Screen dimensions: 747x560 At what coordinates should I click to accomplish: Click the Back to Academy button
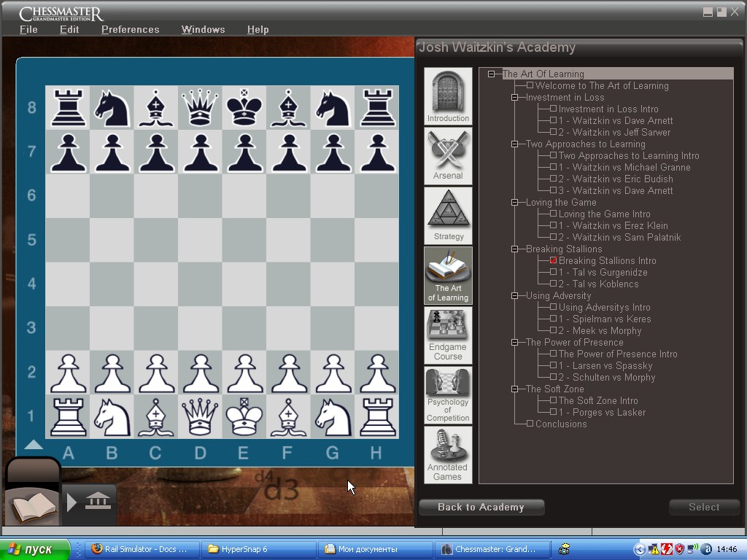pyautogui.click(x=481, y=507)
